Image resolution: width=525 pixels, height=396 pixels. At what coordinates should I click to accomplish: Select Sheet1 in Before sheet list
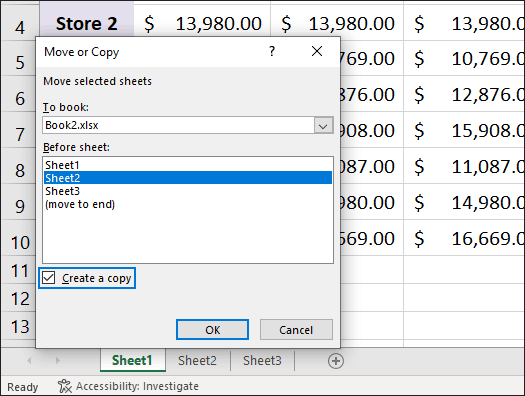coord(188,165)
